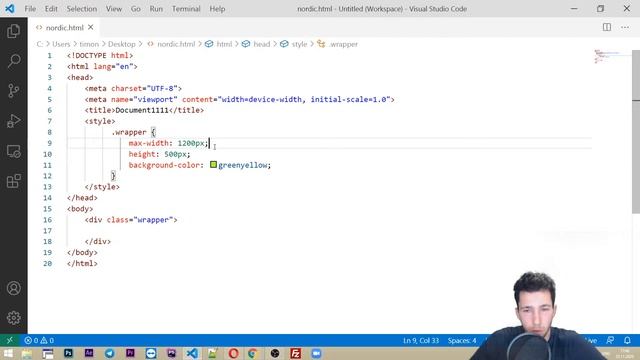Open Premiere Pro from the taskbar
Viewport: 640px width, 360px height.
pos(130,353)
